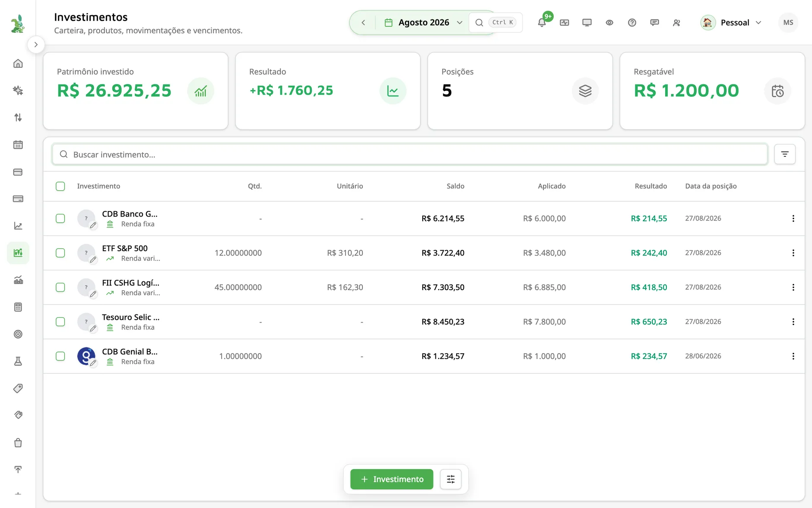Toggle the select-all checkbox in table header

click(60, 186)
